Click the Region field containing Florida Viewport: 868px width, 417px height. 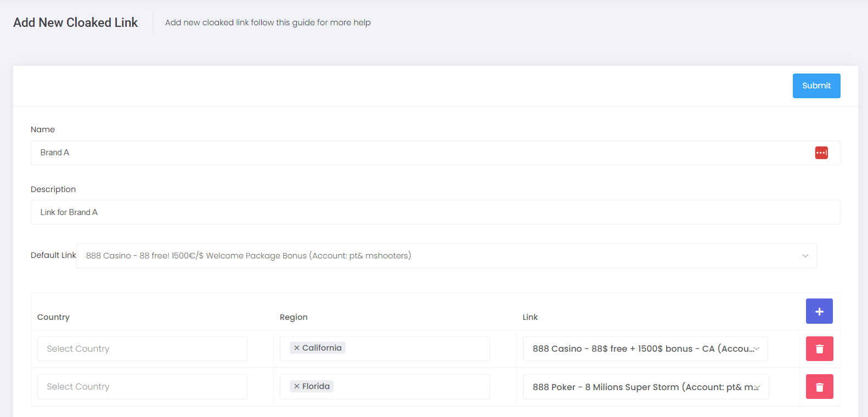tap(385, 387)
